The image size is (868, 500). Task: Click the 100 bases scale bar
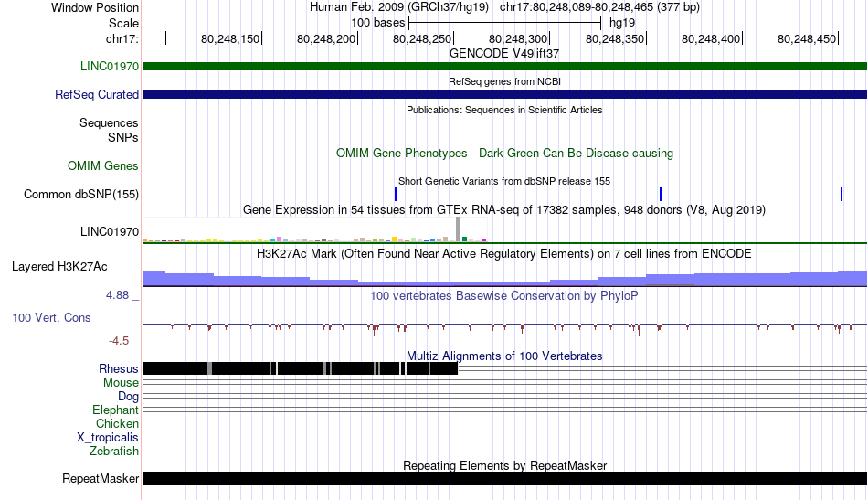pos(504,23)
